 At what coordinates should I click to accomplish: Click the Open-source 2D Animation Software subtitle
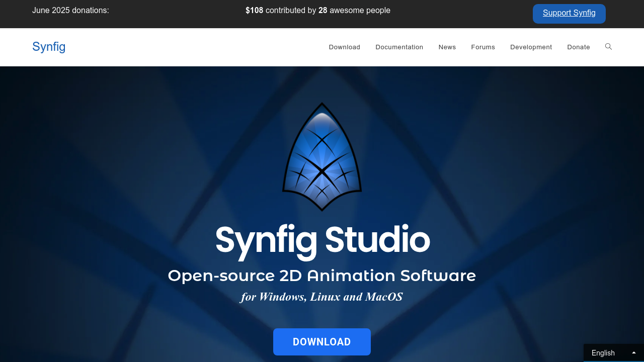[x=322, y=276]
